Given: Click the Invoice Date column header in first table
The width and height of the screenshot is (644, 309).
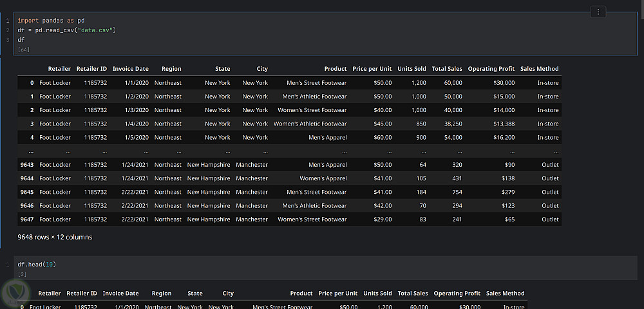Looking at the screenshot, I should pos(131,68).
